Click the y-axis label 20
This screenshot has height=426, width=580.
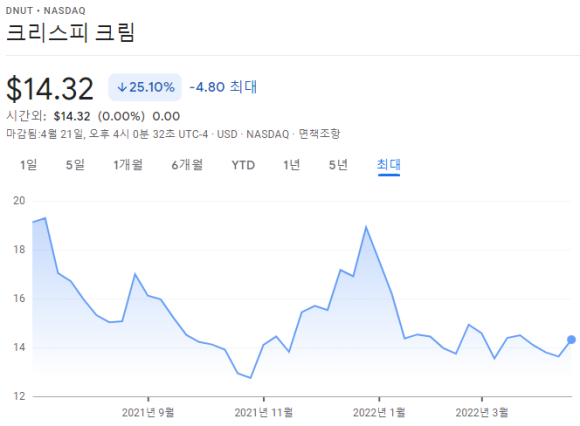pos(19,201)
